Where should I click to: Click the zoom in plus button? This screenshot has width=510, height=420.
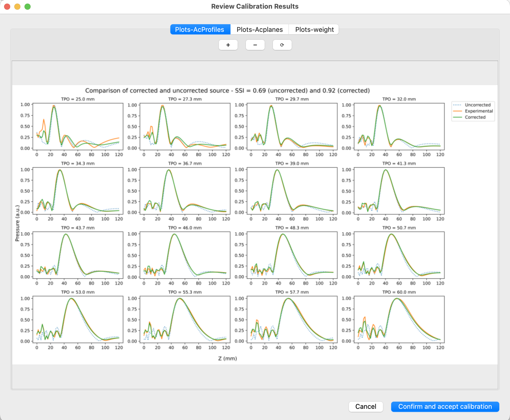point(228,45)
